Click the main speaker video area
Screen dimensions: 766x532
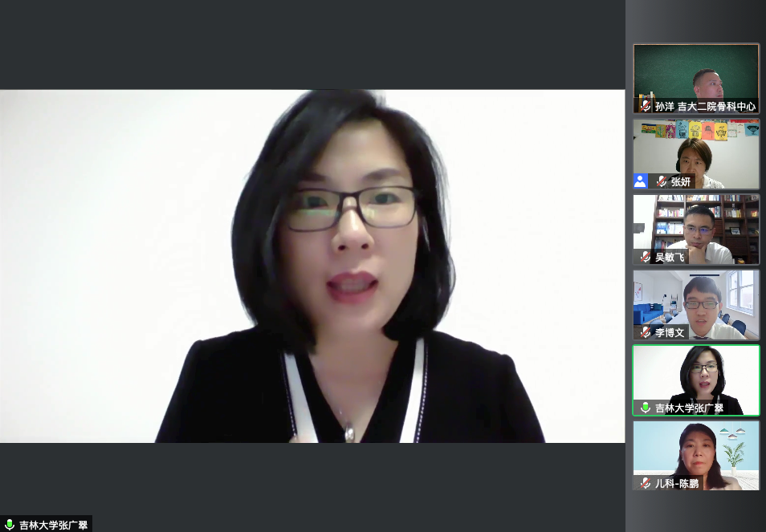(x=312, y=266)
